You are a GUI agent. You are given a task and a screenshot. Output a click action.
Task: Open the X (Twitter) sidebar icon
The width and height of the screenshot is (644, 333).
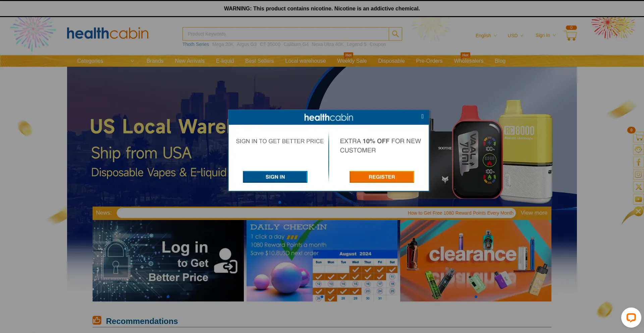[x=638, y=187]
